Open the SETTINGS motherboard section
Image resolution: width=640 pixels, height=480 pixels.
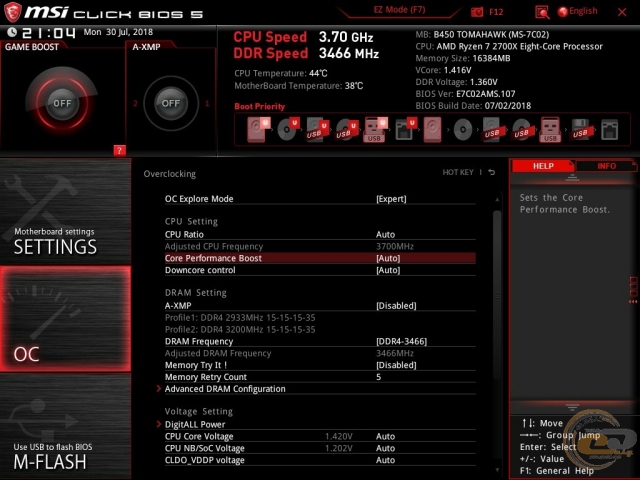[x=65, y=211]
